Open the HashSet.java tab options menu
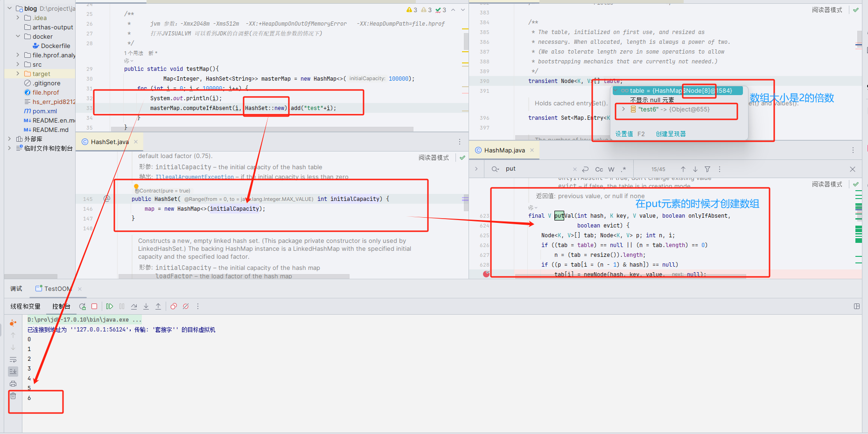 [x=460, y=142]
